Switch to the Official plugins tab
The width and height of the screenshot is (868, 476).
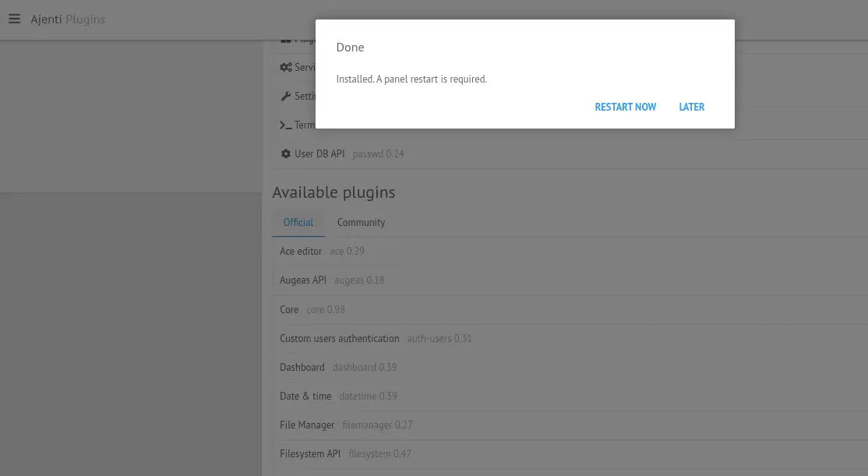pyautogui.click(x=298, y=223)
